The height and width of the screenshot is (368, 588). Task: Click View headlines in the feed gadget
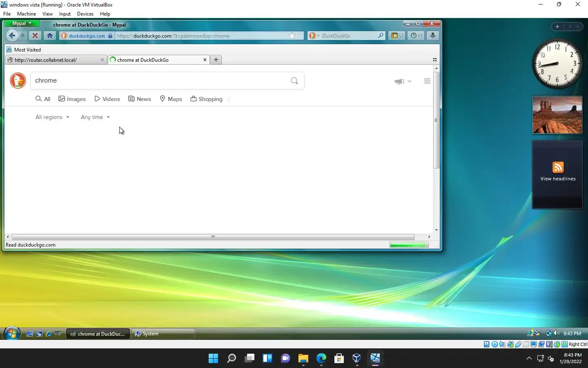(x=558, y=179)
